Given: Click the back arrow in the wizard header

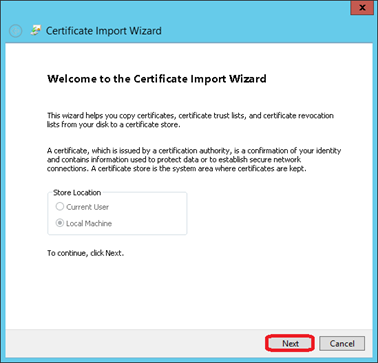Looking at the screenshot, I should (x=15, y=31).
